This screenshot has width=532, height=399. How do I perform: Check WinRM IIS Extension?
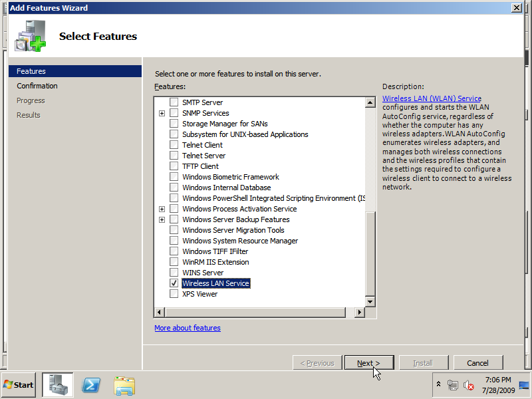point(174,261)
